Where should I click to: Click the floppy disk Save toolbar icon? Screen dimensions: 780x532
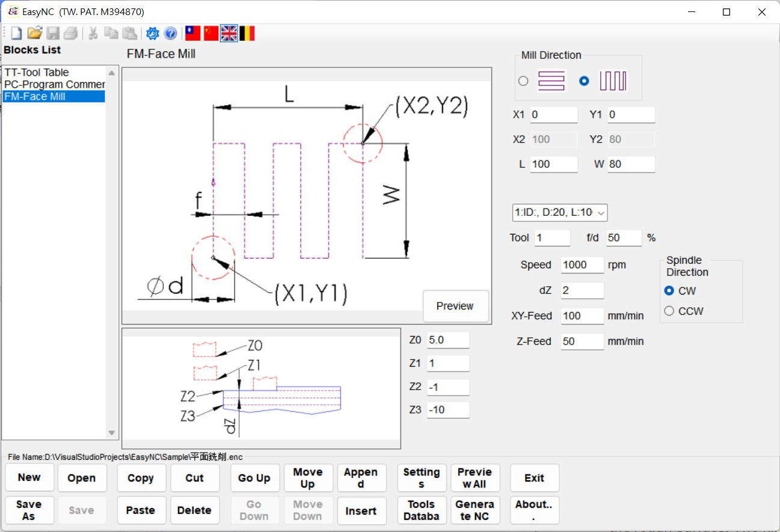coord(53,33)
